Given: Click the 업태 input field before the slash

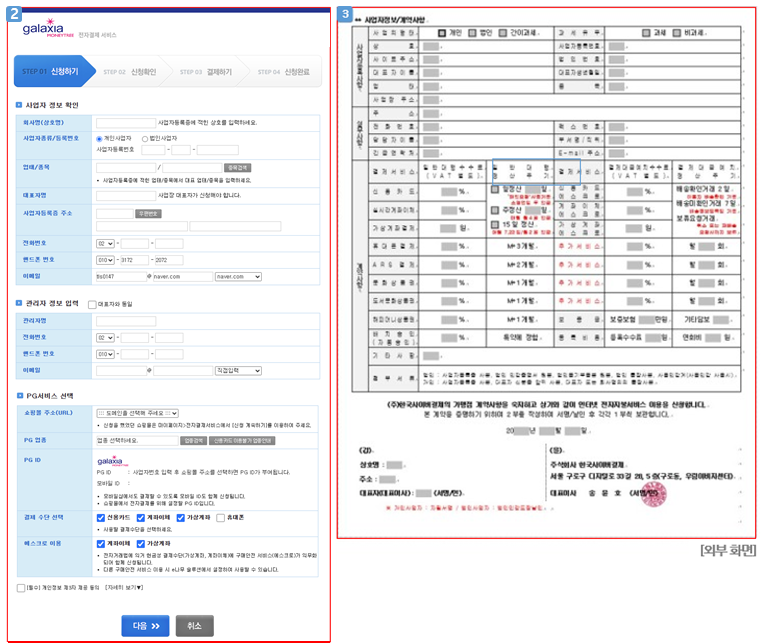Looking at the screenshot, I should [126, 168].
